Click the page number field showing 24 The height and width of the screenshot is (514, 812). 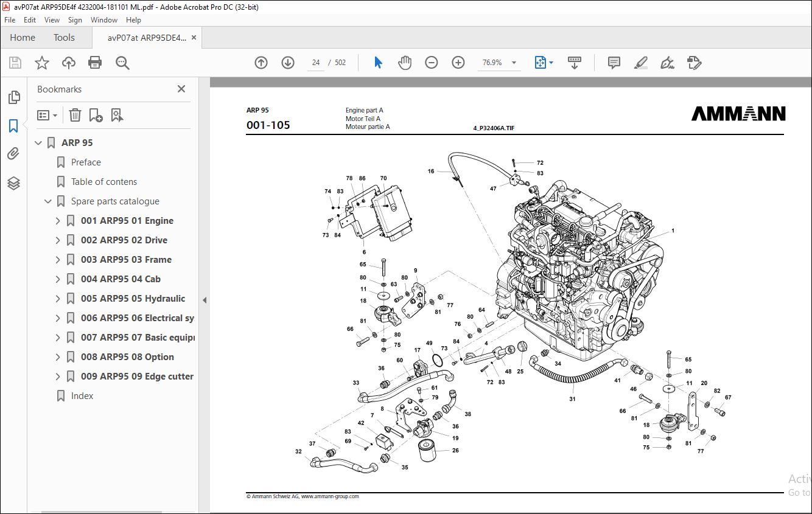click(316, 63)
